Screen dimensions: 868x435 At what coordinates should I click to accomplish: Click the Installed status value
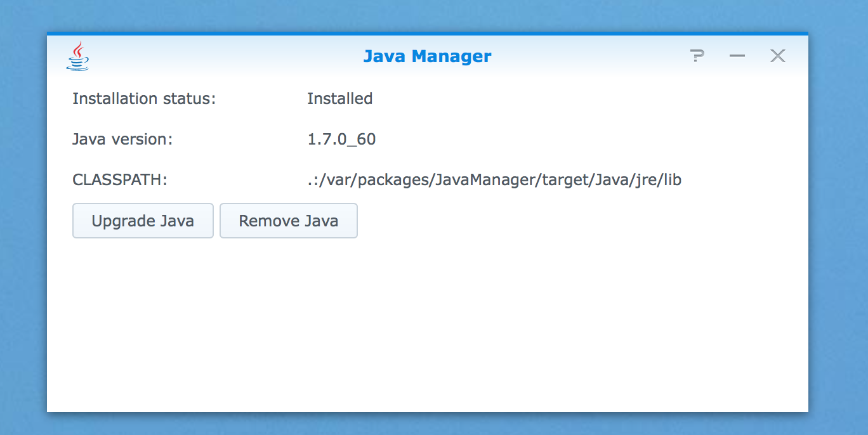tap(339, 98)
